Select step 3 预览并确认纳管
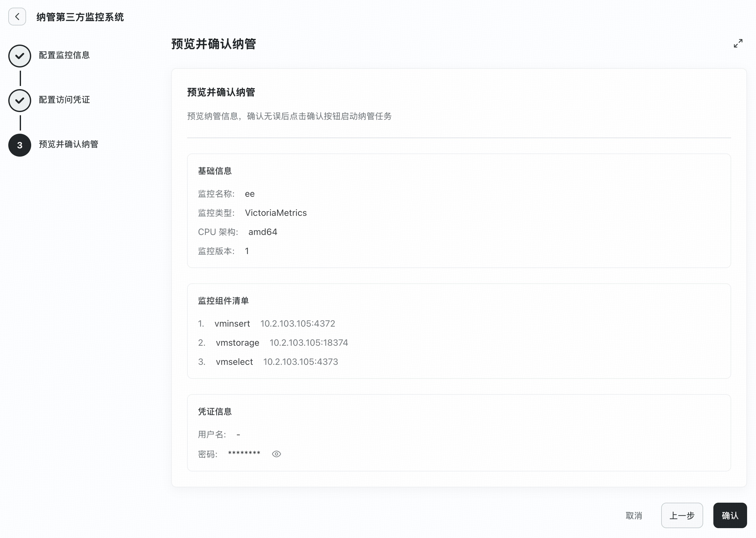The height and width of the screenshot is (538, 756). click(x=68, y=144)
